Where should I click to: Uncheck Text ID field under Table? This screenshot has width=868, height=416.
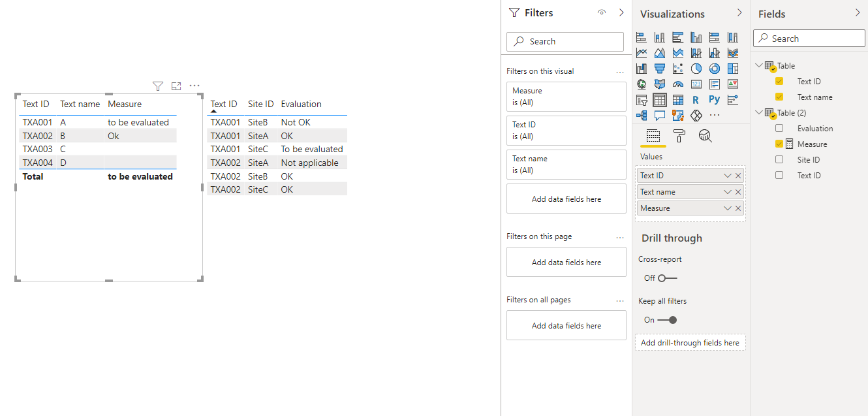[779, 82]
